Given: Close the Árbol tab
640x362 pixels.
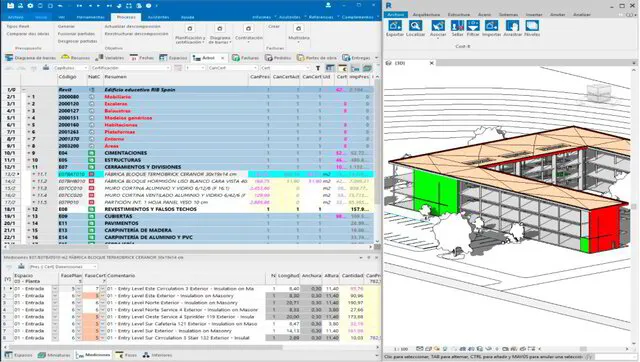Looking at the screenshot, I should [222, 58].
